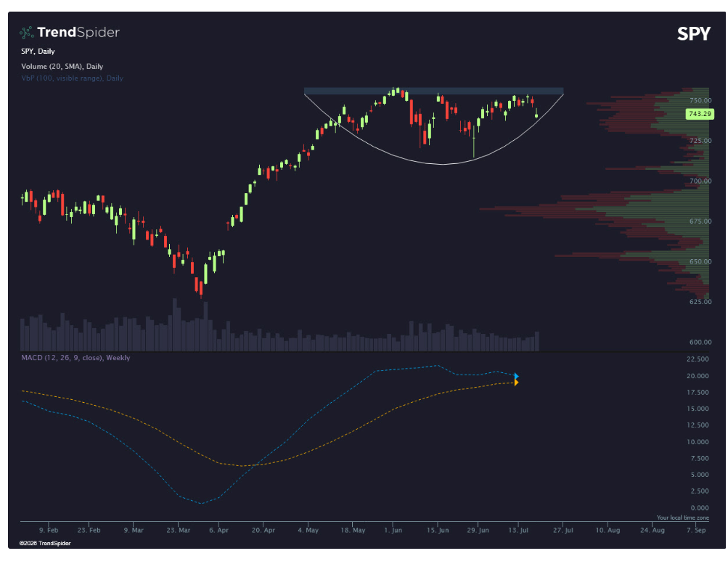Open the MACD (12, 26, 9, close) Weekly label

click(75, 358)
